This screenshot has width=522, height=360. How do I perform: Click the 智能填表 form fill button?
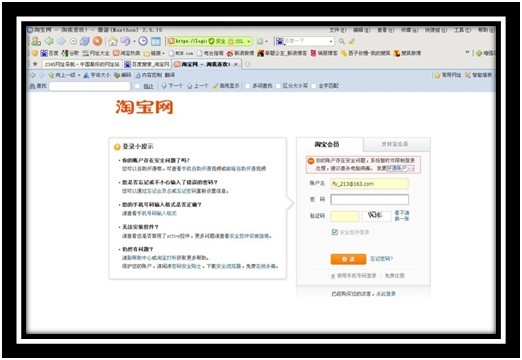coord(478,75)
